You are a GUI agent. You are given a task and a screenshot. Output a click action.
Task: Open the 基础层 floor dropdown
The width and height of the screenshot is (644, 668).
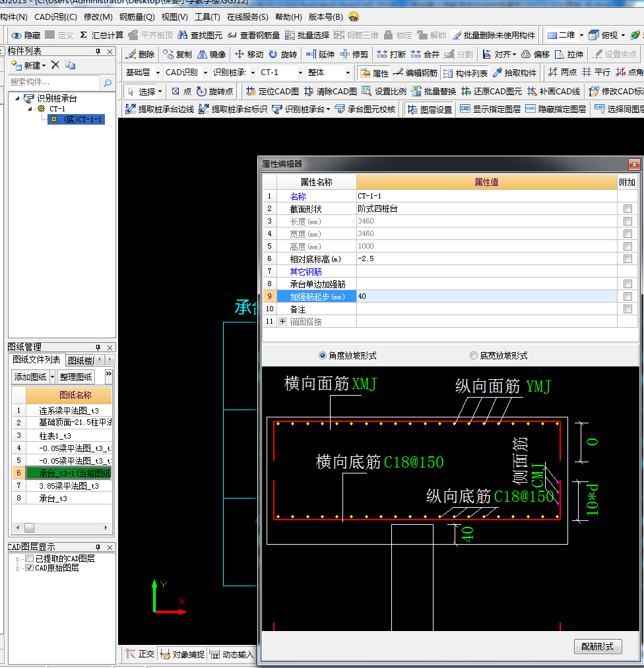coord(158,73)
